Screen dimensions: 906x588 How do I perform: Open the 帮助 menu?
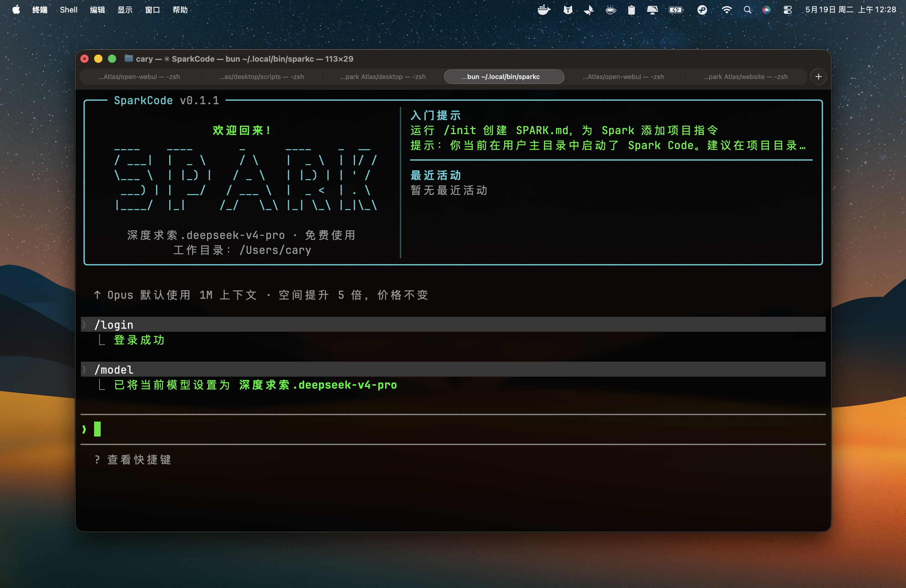[x=180, y=10]
